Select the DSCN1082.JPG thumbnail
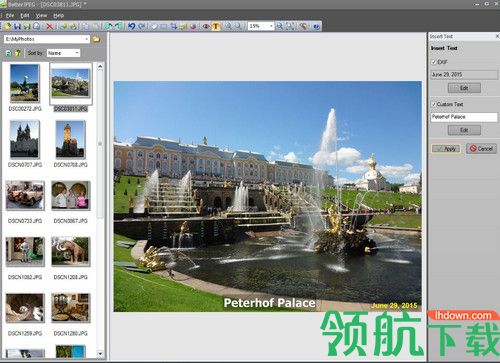This screenshot has height=363, width=500. [x=25, y=252]
